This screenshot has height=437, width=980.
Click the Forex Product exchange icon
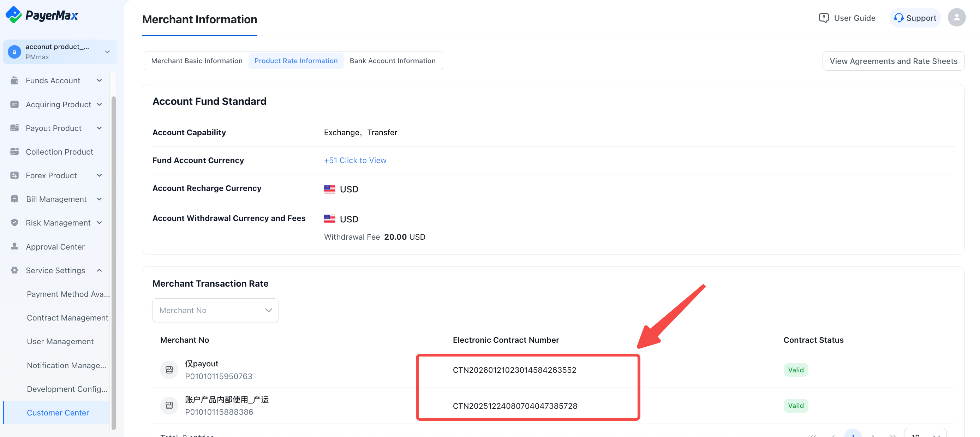click(14, 175)
